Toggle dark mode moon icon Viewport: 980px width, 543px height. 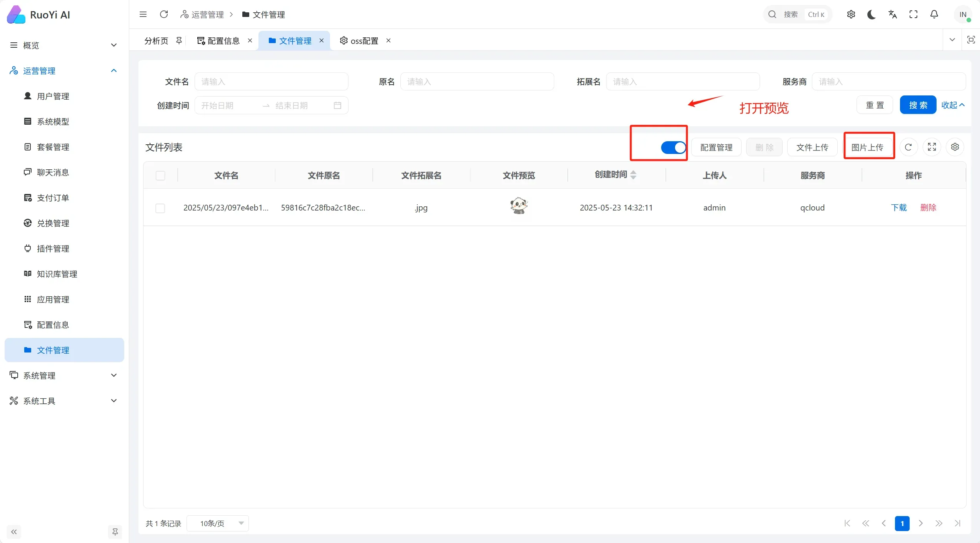[x=872, y=15]
